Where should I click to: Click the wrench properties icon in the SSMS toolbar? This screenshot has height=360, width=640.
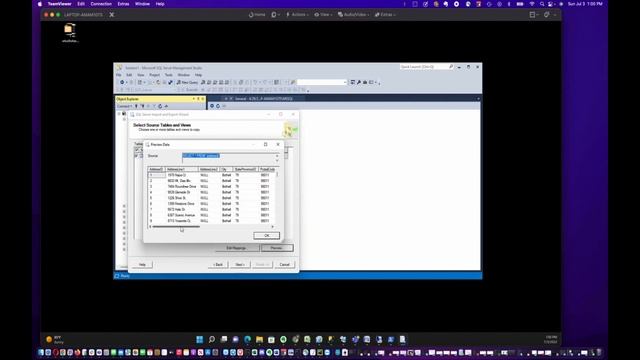click(359, 82)
